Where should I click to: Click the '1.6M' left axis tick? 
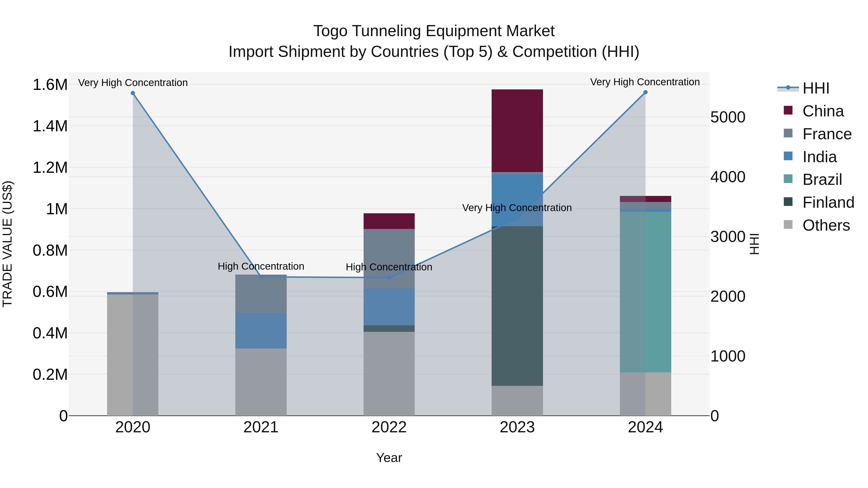tap(50, 85)
